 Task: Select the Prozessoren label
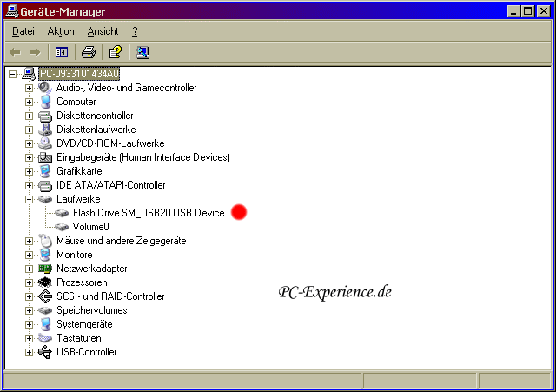click(82, 282)
